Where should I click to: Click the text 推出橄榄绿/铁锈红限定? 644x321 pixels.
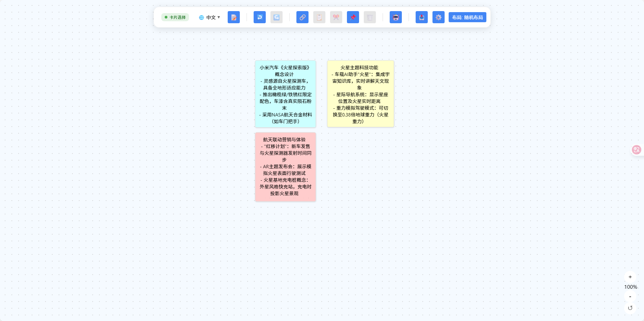coord(287,95)
